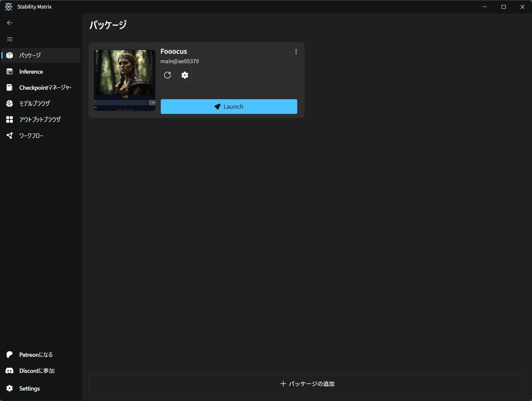Open Fooocus launch options gear
Image resolution: width=532 pixels, height=401 pixels.
pyautogui.click(x=185, y=75)
